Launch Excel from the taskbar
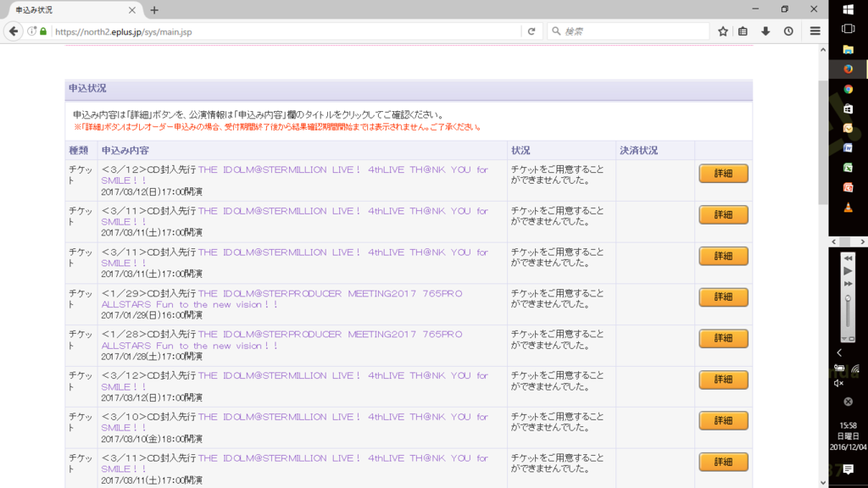Image resolution: width=868 pixels, height=488 pixels. [848, 169]
